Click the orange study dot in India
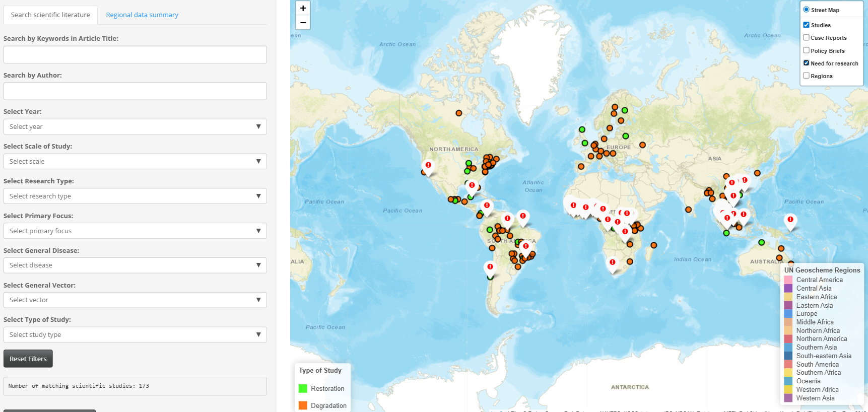 click(x=688, y=210)
